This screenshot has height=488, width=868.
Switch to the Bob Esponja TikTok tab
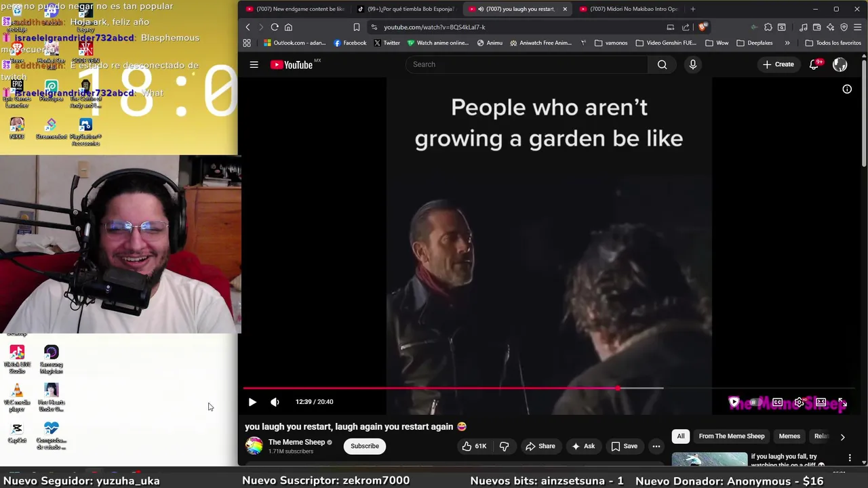[406, 9]
